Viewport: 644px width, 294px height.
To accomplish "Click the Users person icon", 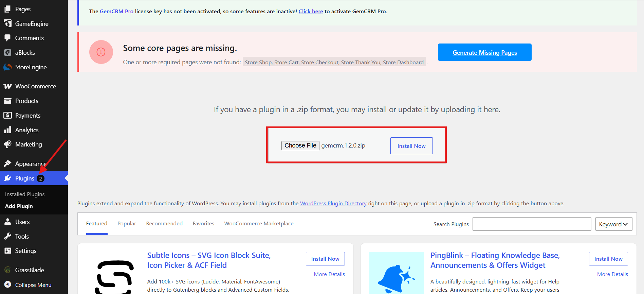I will point(7,222).
